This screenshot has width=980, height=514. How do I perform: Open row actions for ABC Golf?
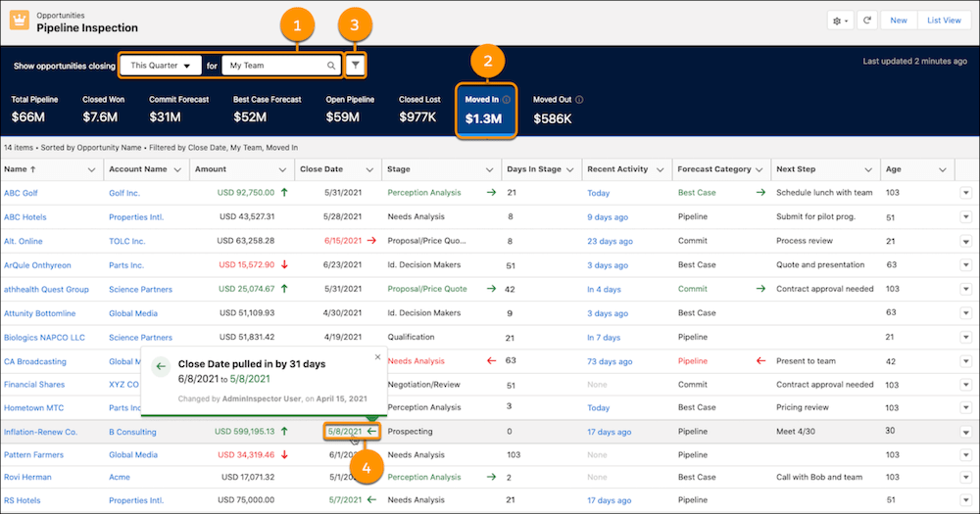coord(965,193)
